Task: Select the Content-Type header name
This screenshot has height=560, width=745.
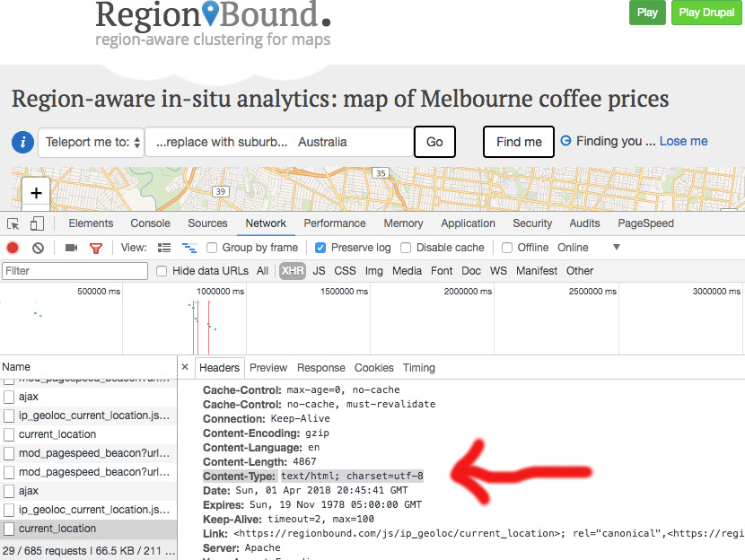Action: click(239, 476)
